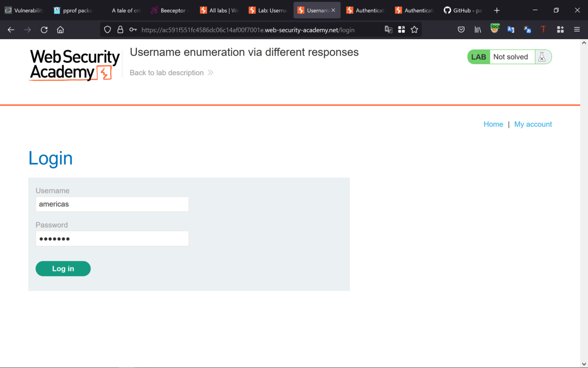
Task: Open the Home link
Action: (x=493, y=124)
